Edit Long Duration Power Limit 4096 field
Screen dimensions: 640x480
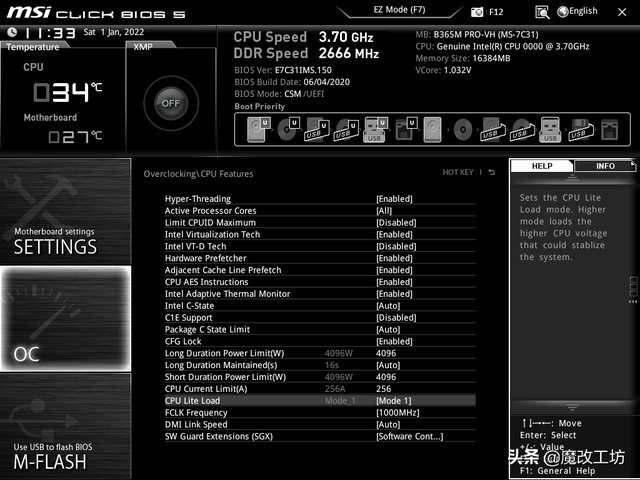pyautogui.click(x=386, y=353)
